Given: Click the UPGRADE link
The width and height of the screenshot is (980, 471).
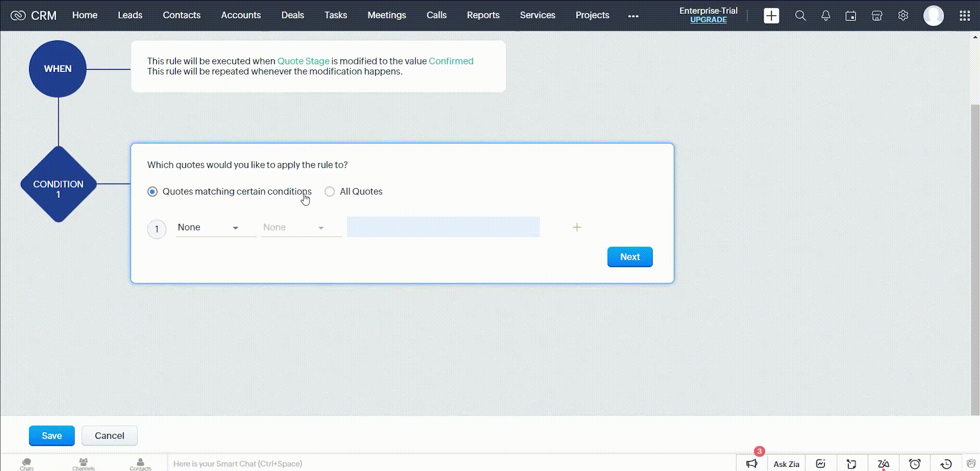Looking at the screenshot, I should (x=708, y=20).
